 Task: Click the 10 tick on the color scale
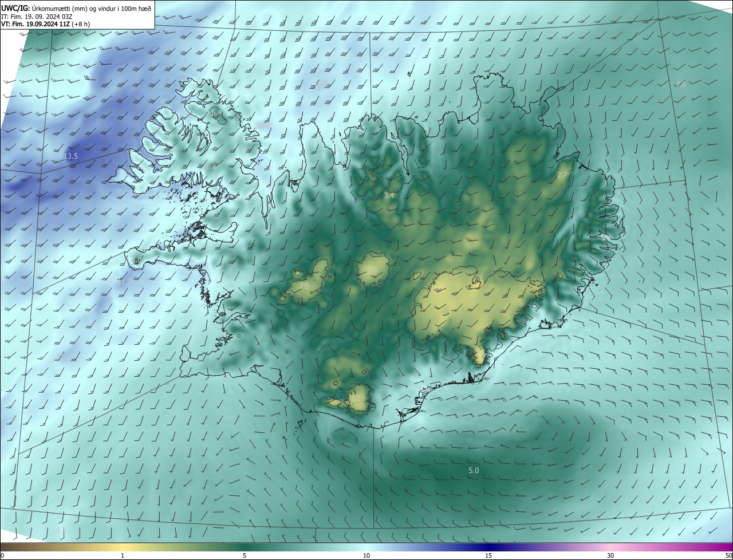click(x=366, y=555)
